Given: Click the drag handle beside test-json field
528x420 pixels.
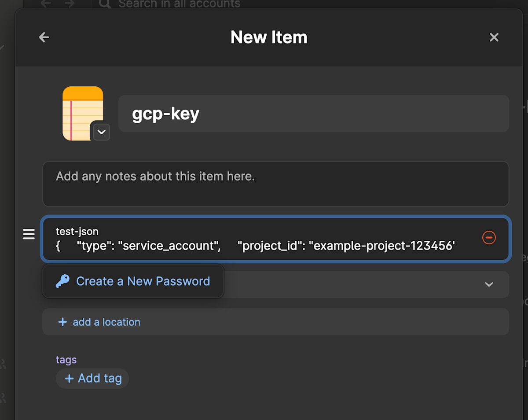Looking at the screenshot, I should (x=29, y=234).
